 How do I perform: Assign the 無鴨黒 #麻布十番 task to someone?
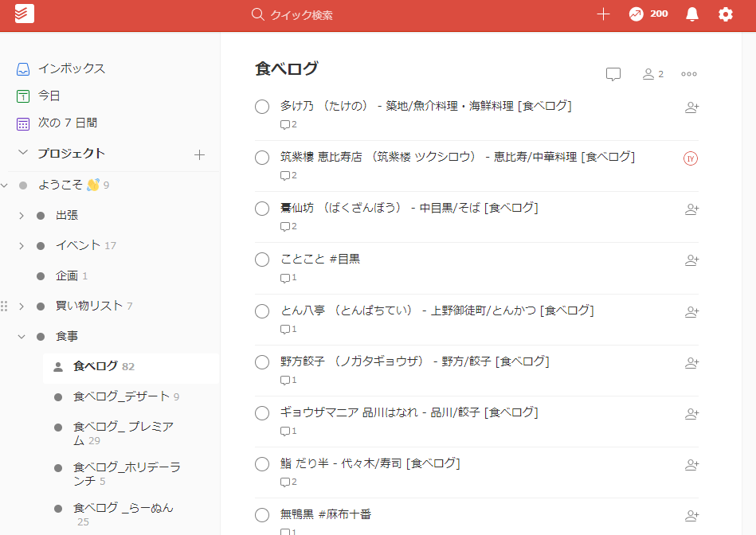(691, 516)
